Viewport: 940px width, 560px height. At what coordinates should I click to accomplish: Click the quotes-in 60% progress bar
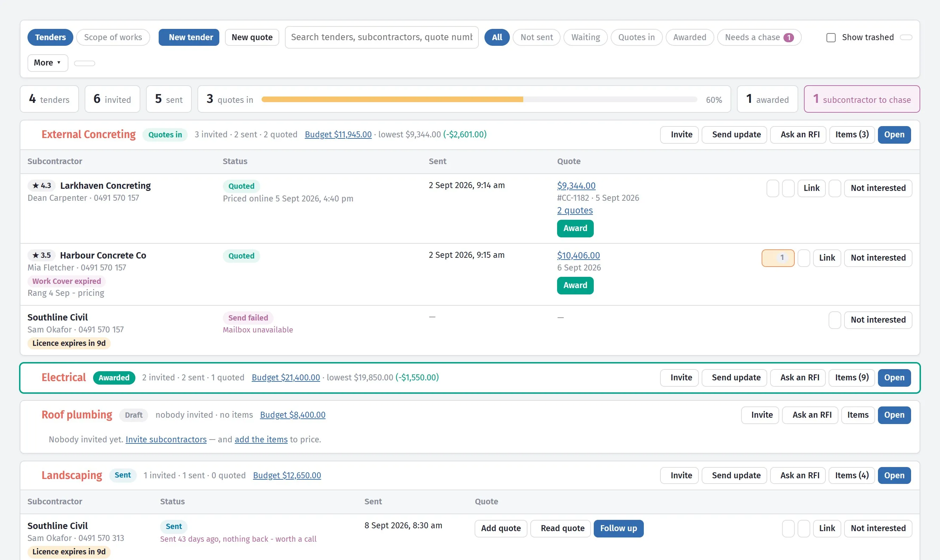(x=479, y=100)
